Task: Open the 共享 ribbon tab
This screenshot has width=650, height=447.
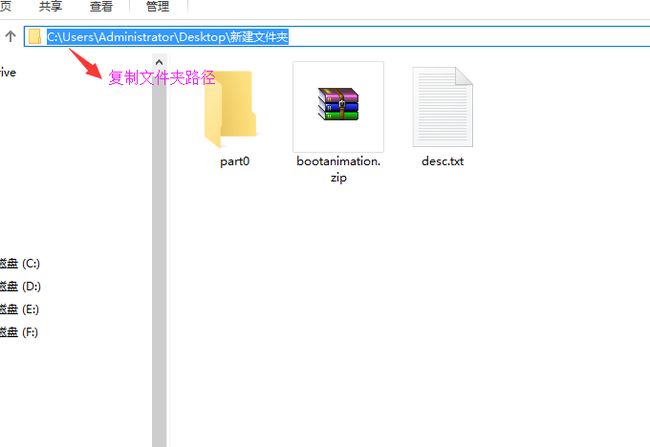Action: [51, 7]
